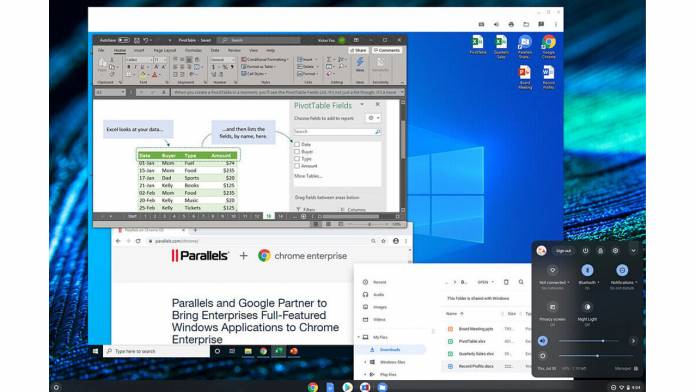The height and width of the screenshot is (392, 696).
Task: Open the Name Box dropdown in Excel
Action: tap(123, 92)
